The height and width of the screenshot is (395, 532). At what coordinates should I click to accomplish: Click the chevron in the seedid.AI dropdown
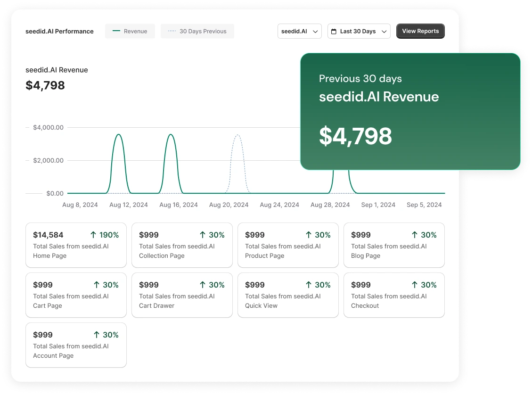pos(315,32)
